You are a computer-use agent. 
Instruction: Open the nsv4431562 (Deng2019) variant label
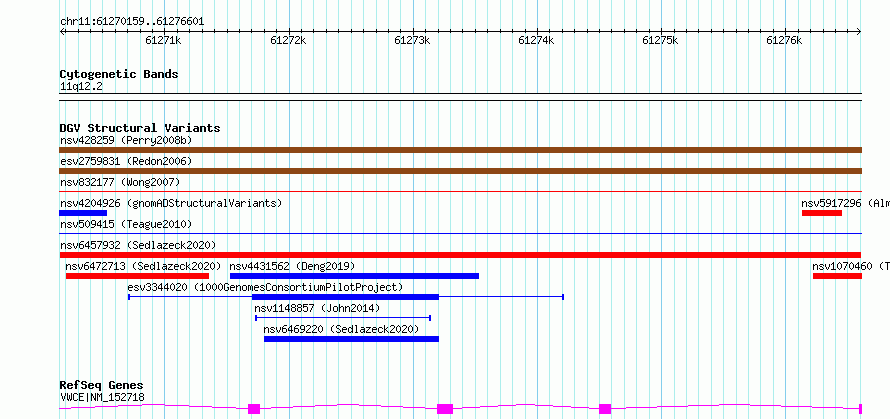point(292,266)
